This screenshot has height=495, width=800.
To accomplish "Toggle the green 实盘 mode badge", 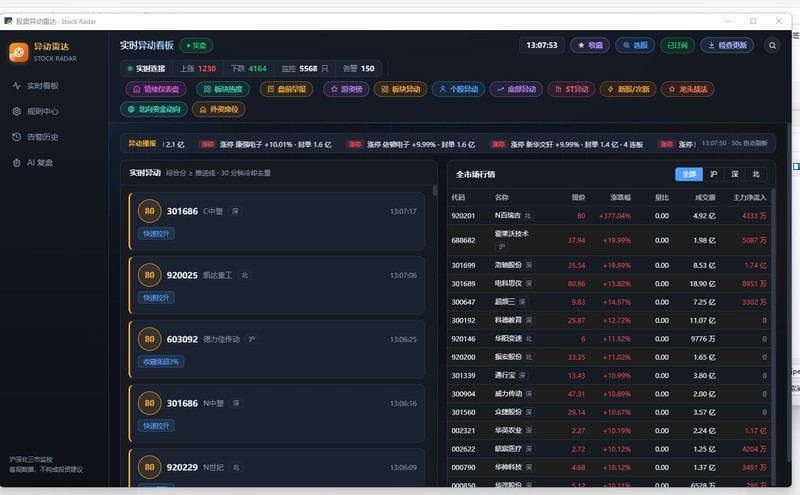I will pos(196,45).
